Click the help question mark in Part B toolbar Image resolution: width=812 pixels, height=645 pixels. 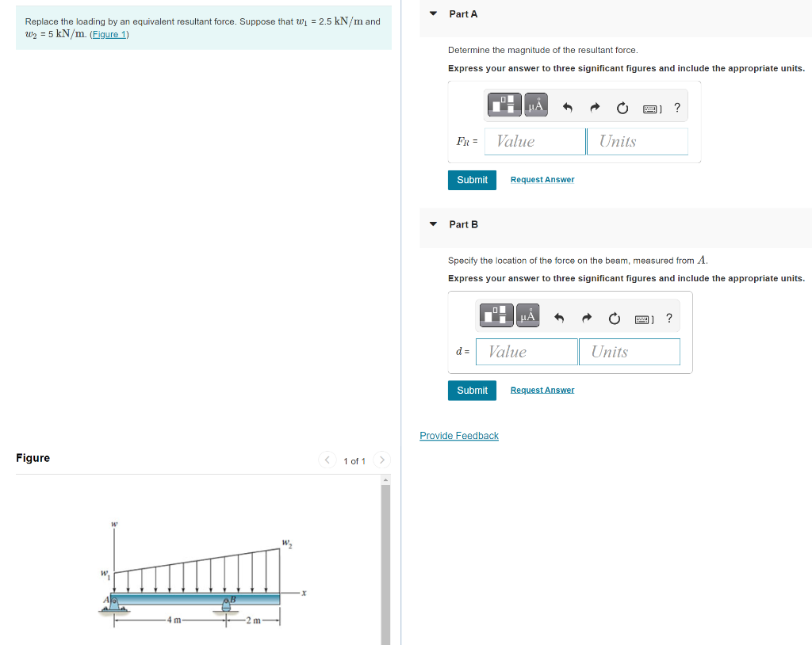tap(668, 318)
